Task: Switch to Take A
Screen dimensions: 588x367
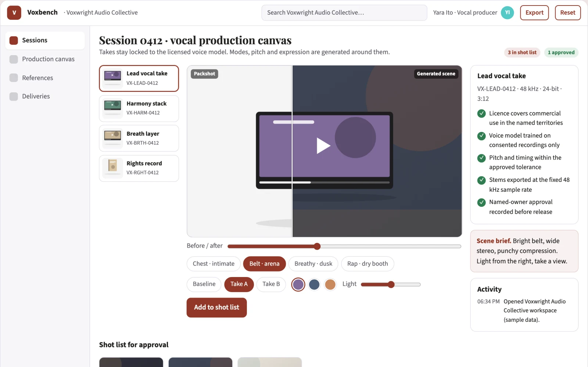Action: 239,284
